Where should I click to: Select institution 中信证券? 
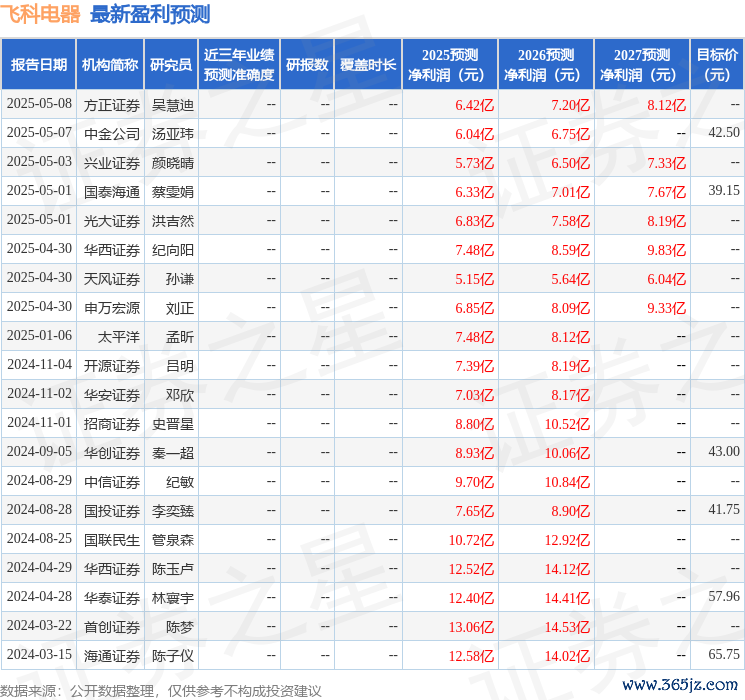pos(112,482)
